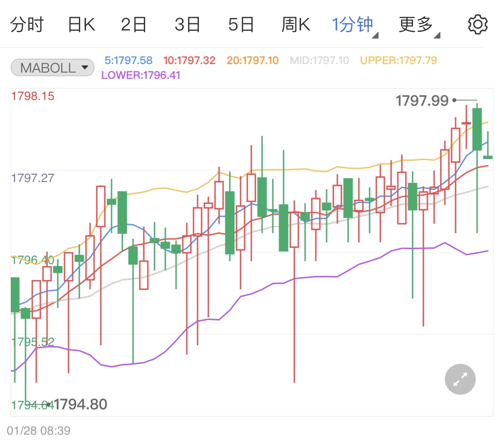
Task: Select the purple LOWER:1796.41 band legend
Action: coord(141,75)
